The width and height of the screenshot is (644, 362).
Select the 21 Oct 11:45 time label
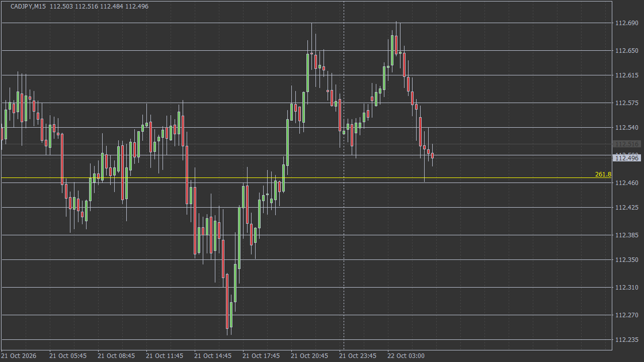[x=165, y=356]
